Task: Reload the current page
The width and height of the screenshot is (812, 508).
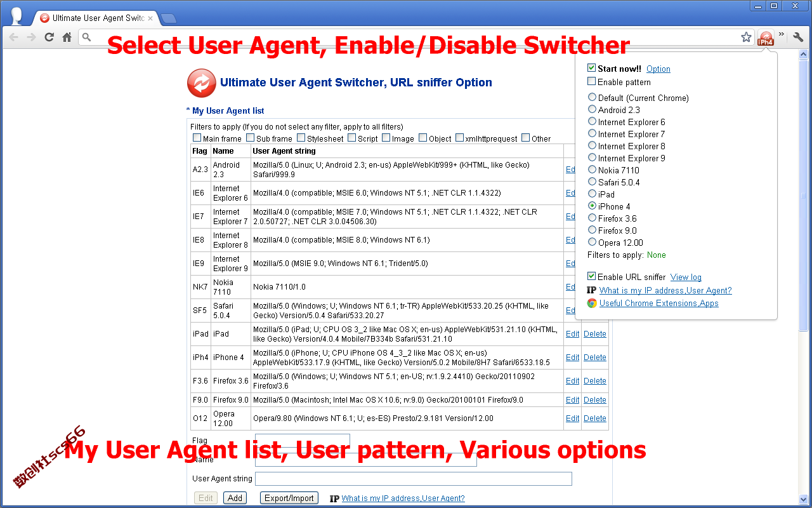Action: pyautogui.click(x=49, y=37)
